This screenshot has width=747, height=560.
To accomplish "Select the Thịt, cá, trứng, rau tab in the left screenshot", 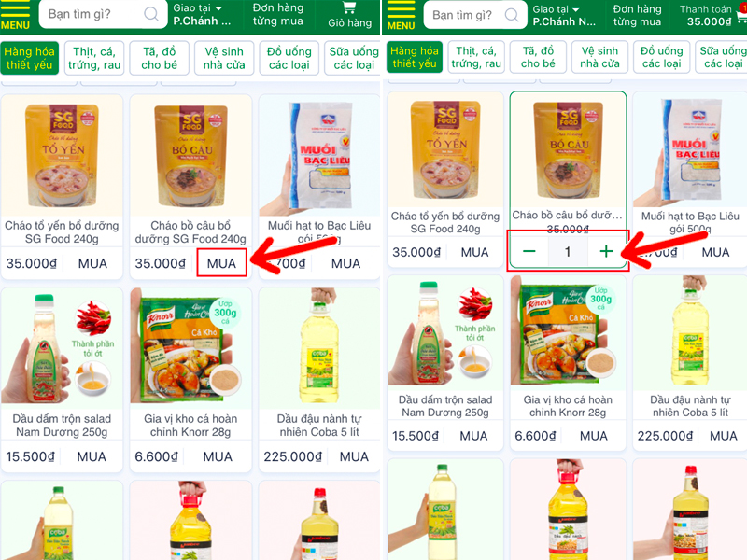I will pos(94,58).
